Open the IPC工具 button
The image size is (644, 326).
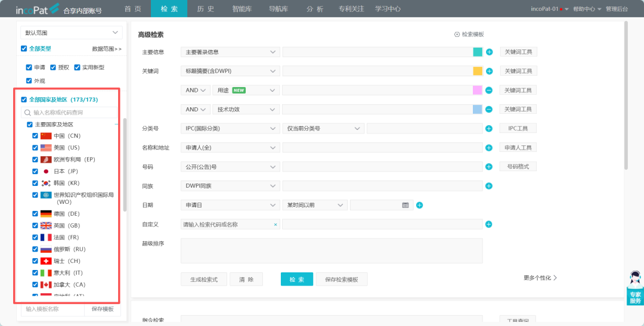(518, 129)
